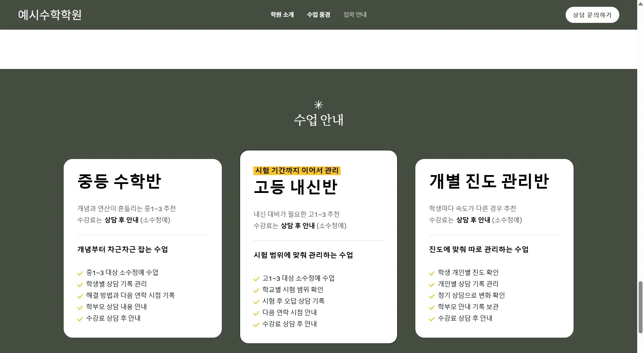Click checkmark icon beside 학부모 상담 내용 안내
Image resolution: width=644 pixels, height=353 pixels.
coord(80,308)
